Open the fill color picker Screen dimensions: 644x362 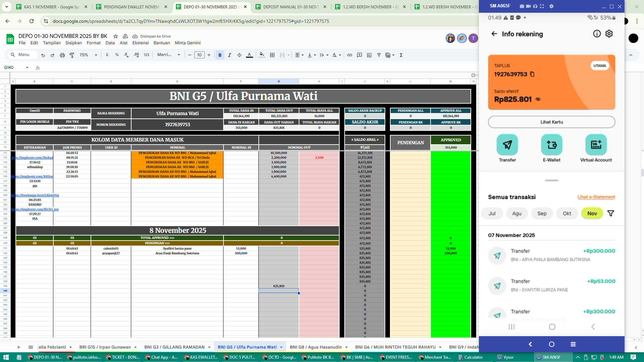tap(262, 55)
